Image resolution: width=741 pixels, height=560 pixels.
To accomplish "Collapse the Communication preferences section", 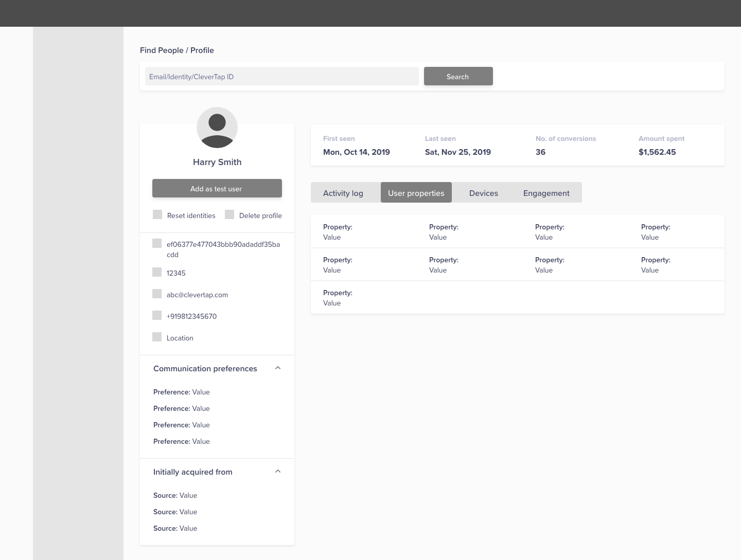I will pos(278,368).
